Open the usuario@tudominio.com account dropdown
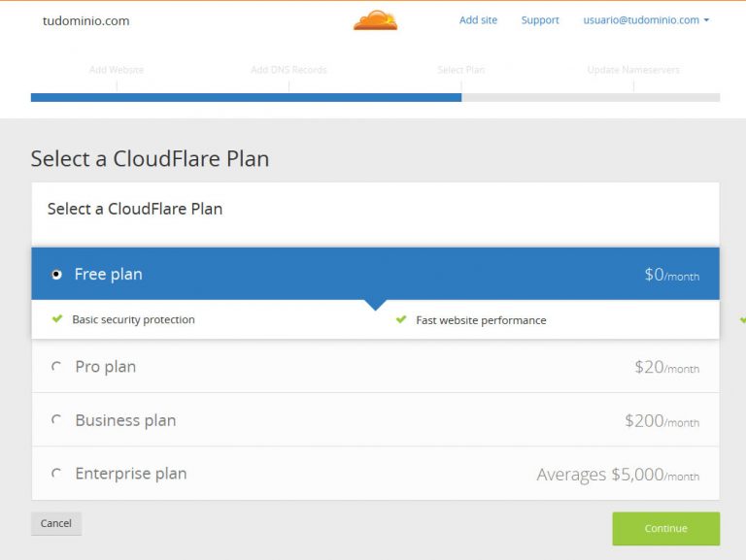Image resolution: width=746 pixels, height=560 pixels. pyautogui.click(x=646, y=20)
